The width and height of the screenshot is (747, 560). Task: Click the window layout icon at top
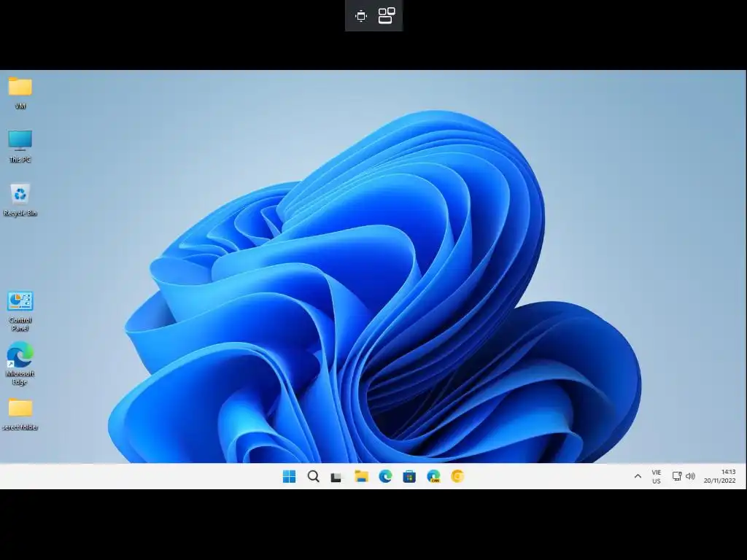tap(387, 16)
